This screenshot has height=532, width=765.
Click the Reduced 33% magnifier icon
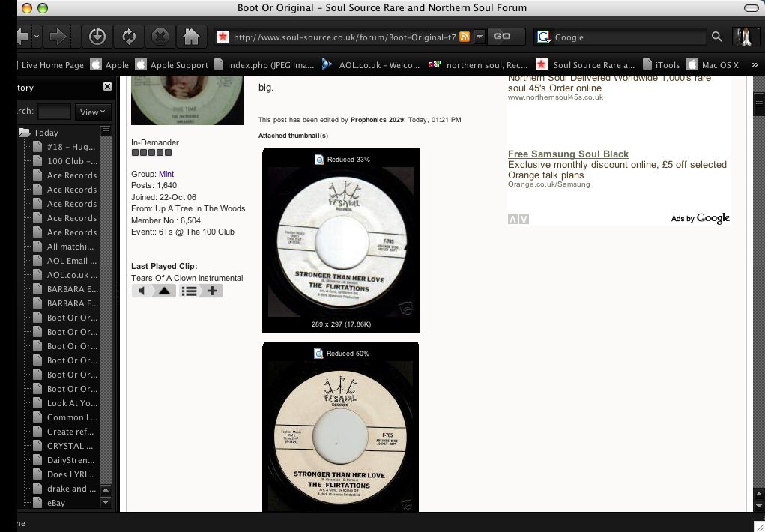pyautogui.click(x=319, y=159)
